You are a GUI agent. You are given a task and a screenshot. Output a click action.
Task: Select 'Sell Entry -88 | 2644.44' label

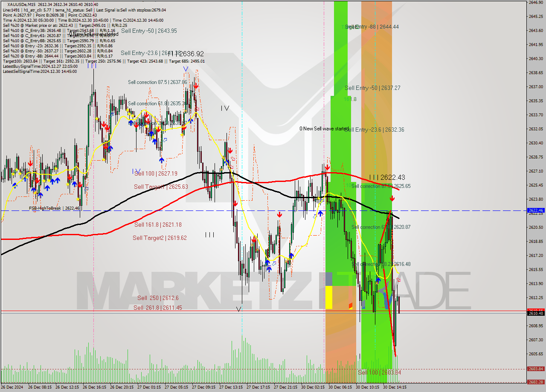pos(372,26)
